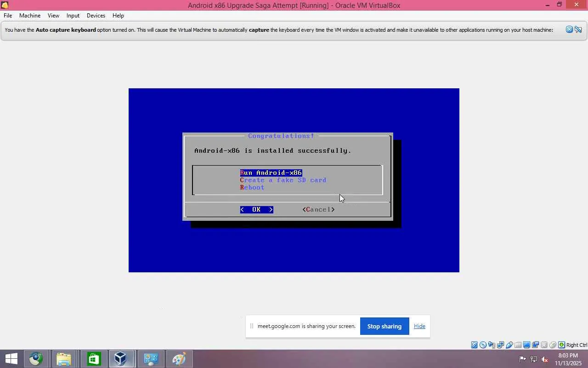
Task: Click the Right Ctrl host key label
Action: coord(577,345)
